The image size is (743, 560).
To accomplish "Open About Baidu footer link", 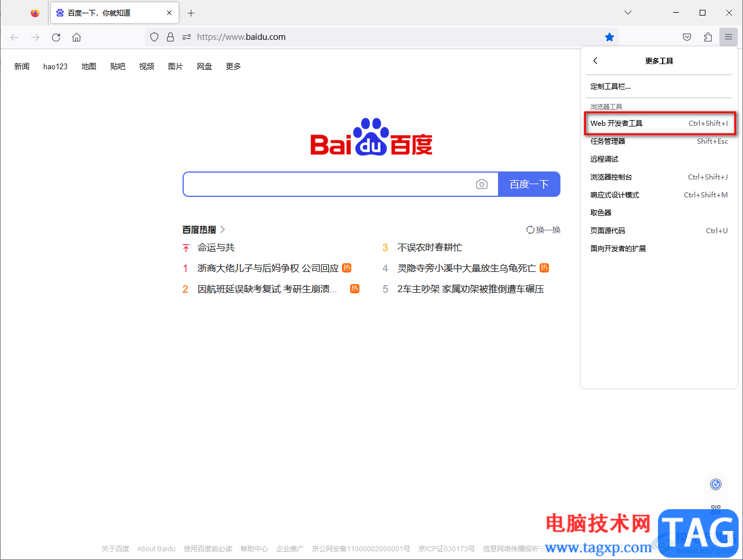I will point(157,549).
